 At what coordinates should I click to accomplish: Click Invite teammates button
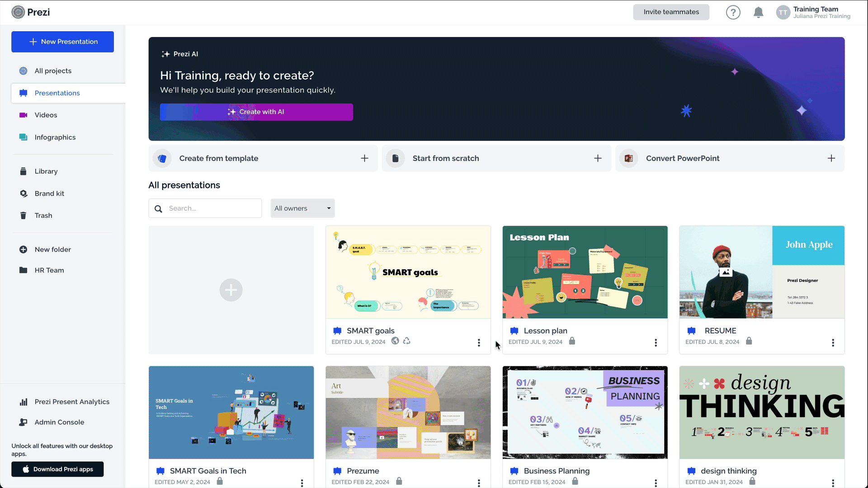[x=671, y=12]
